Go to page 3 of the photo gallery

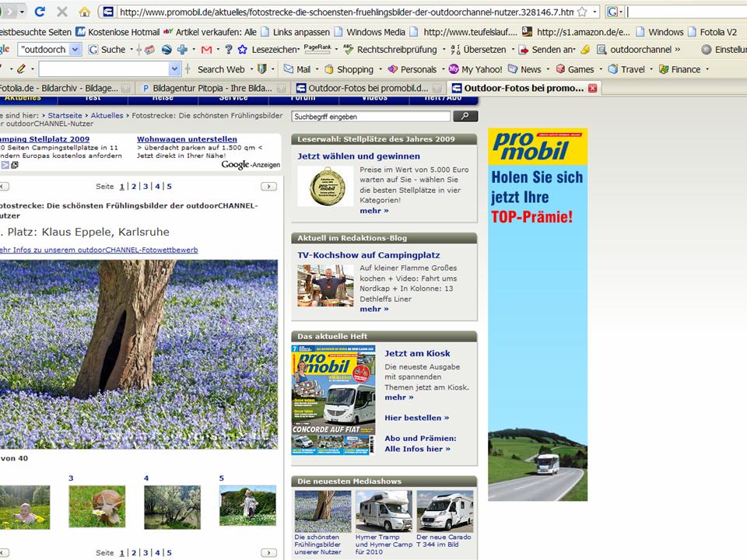[145, 187]
